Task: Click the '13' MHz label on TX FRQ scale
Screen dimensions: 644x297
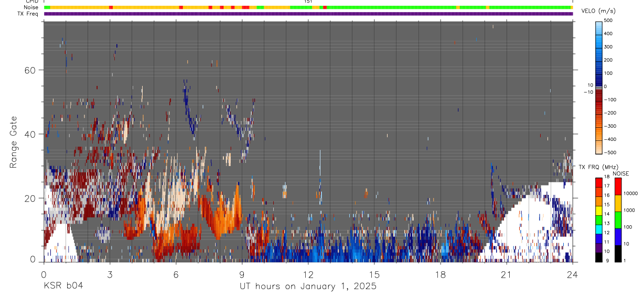Action: coord(607,224)
